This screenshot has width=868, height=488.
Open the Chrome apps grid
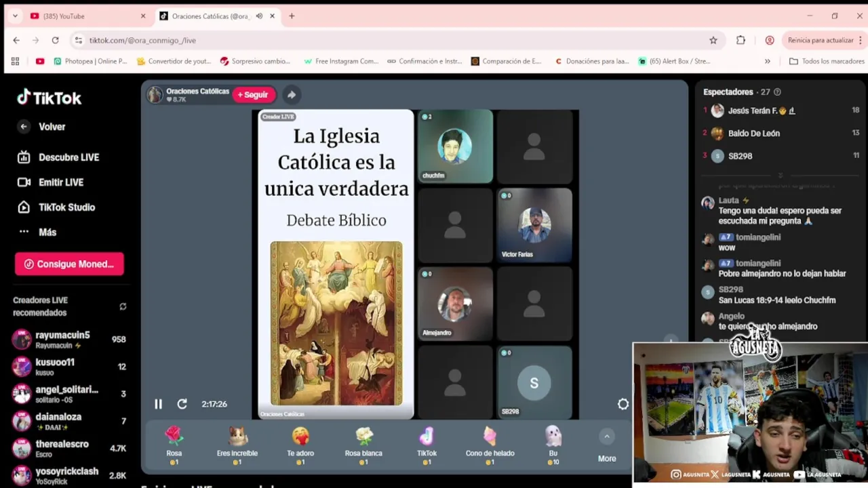click(x=15, y=61)
